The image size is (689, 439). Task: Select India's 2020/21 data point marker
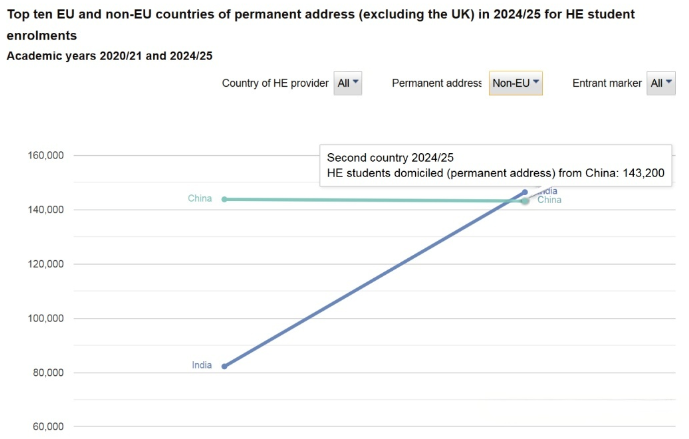click(x=224, y=366)
